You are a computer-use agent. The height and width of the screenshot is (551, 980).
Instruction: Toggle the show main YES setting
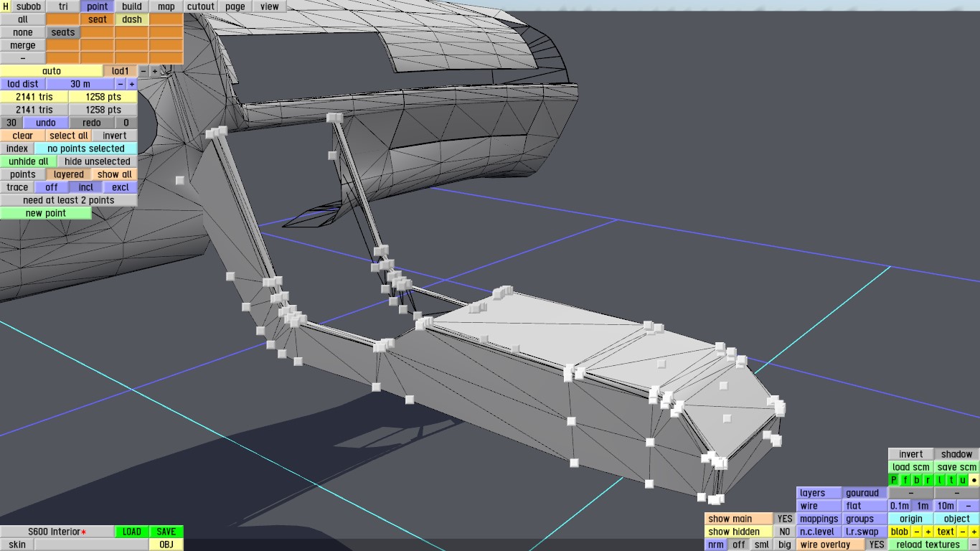[x=785, y=519]
